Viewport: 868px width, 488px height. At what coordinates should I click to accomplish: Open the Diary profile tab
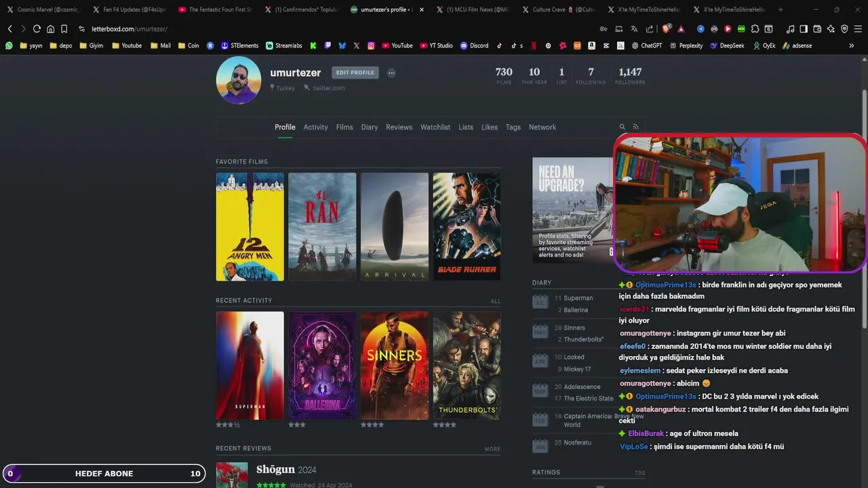pyautogui.click(x=370, y=127)
